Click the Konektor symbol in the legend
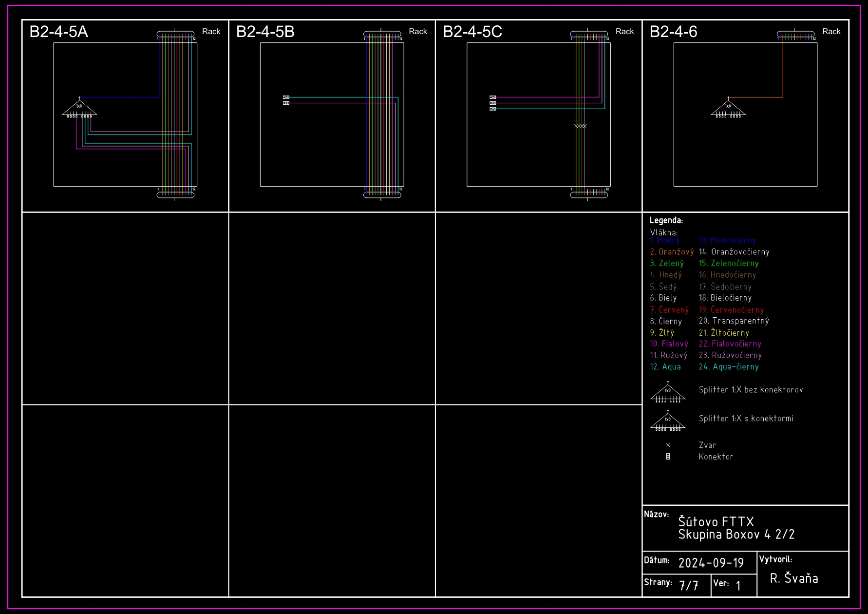The width and height of the screenshot is (868, 614). pos(668,457)
